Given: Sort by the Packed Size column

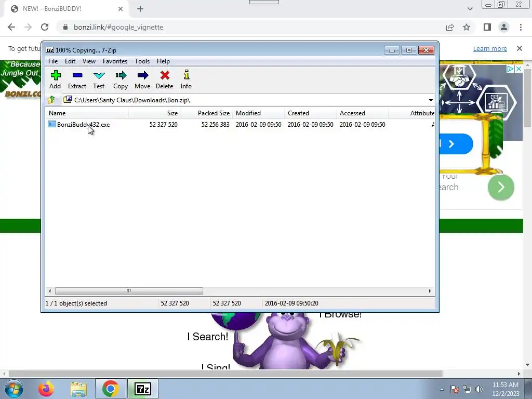Looking at the screenshot, I should (207, 113).
